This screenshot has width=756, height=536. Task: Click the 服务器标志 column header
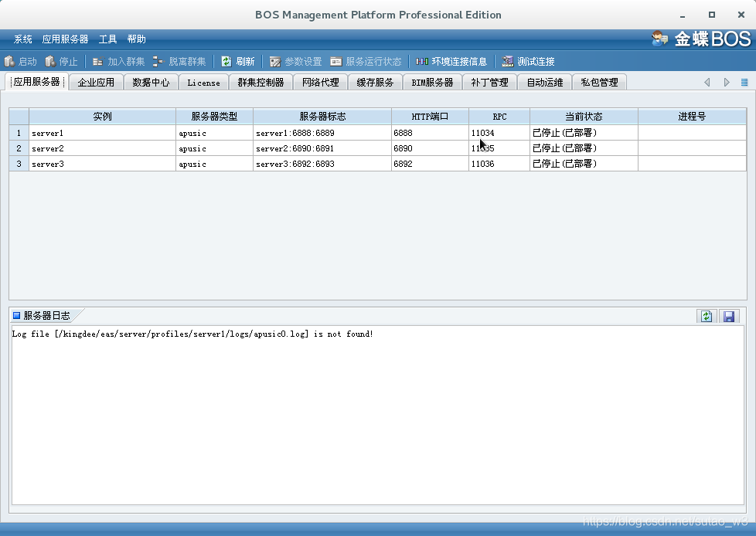click(322, 117)
